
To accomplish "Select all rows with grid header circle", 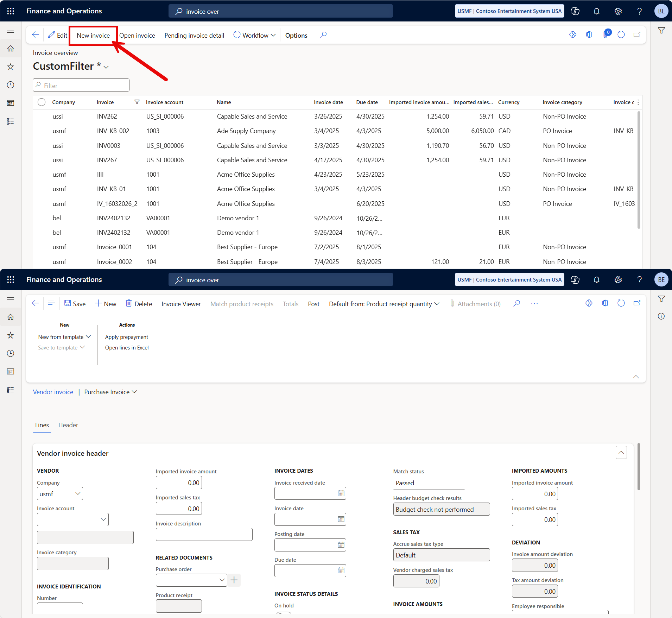I will click(x=42, y=102).
